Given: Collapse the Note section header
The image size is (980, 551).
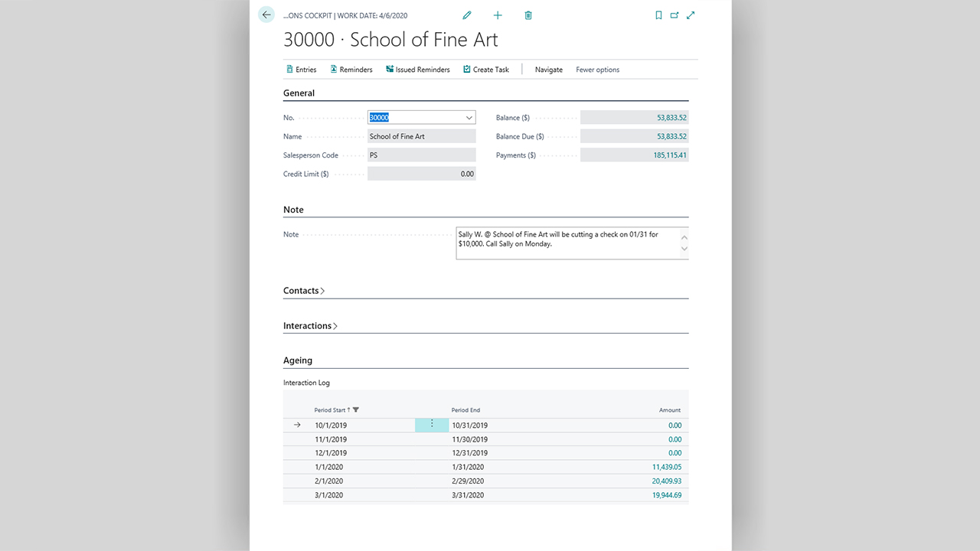Looking at the screenshot, I should click(x=293, y=210).
